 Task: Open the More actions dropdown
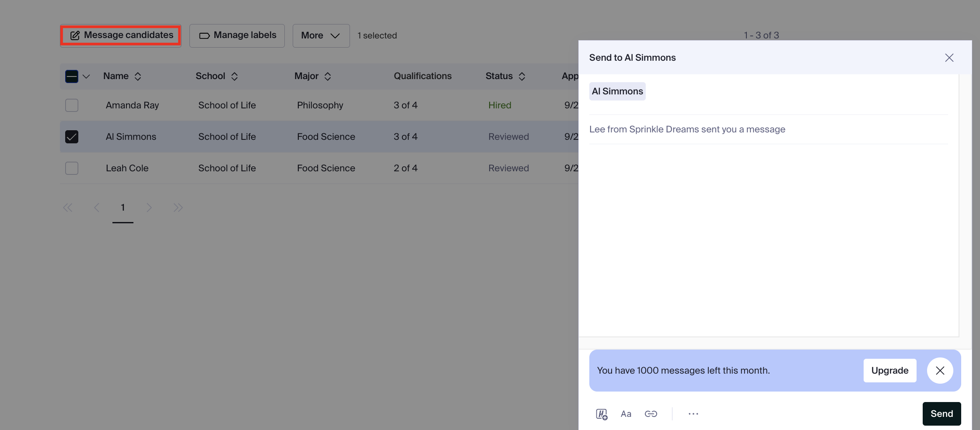point(321,35)
